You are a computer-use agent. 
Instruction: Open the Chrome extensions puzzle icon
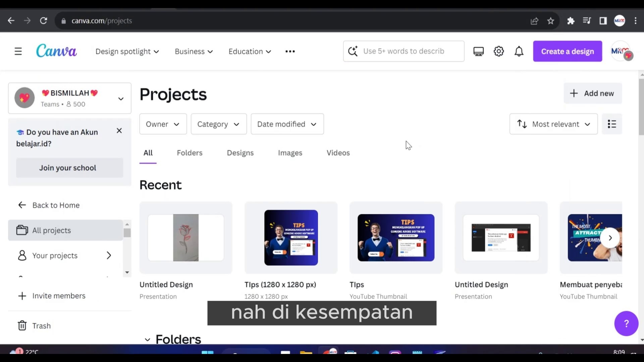pyautogui.click(x=571, y=20)
